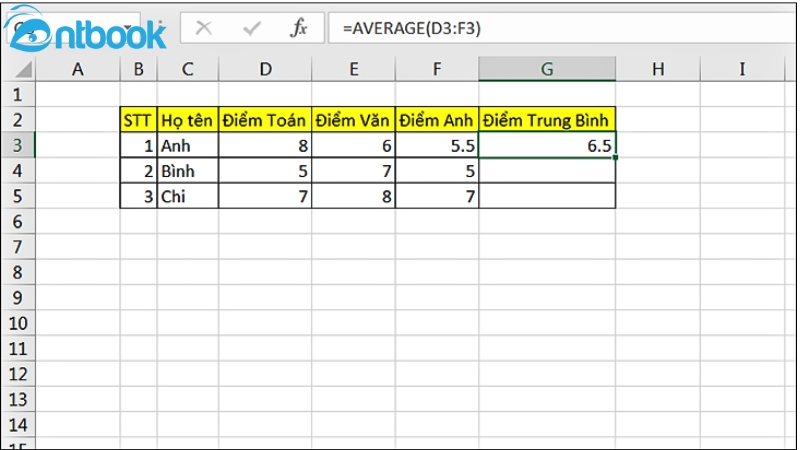
Task: Select row 9 header
Action: coord(18,298)
